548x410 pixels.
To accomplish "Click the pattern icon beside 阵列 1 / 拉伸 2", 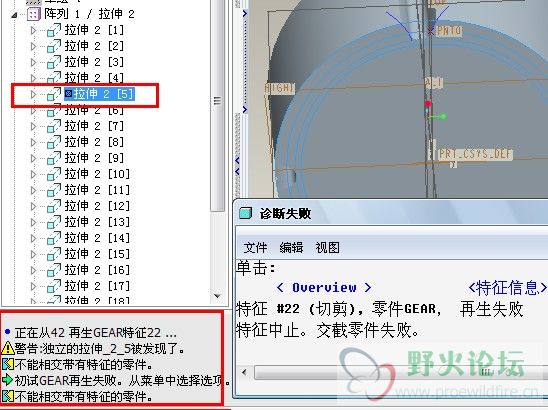I will click(34, 14).
